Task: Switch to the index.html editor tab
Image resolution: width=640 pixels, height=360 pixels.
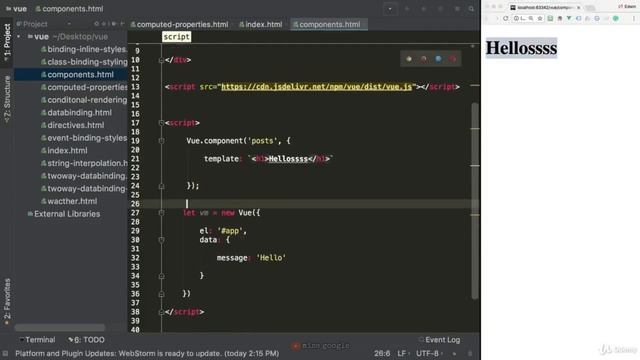Action: click(x=260, y=24)
